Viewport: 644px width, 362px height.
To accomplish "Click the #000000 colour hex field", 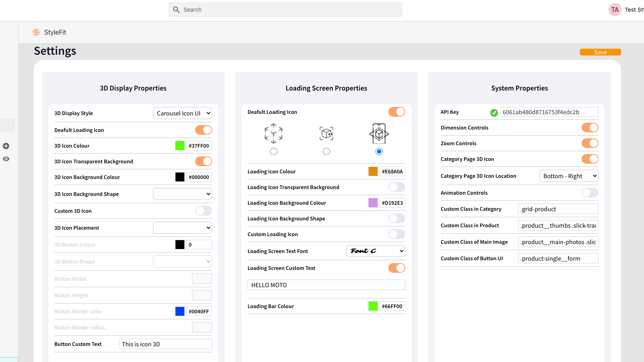I will pos(199,177).
